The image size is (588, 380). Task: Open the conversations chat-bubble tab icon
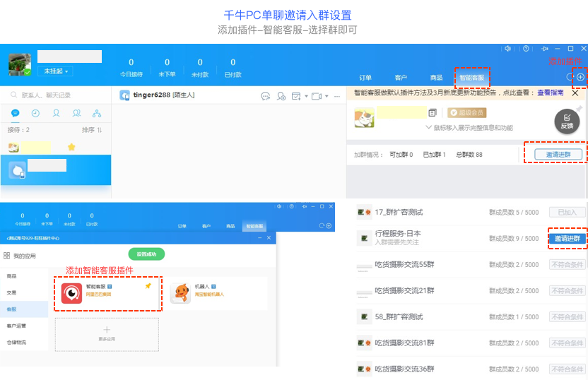pyautogui.click(x=16, y=113)
